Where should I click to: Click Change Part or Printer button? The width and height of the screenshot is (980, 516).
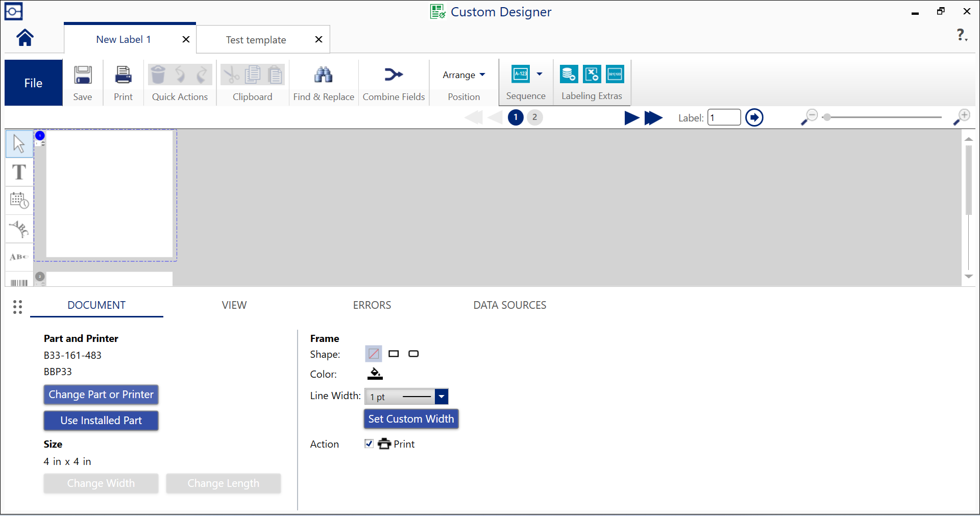(101, 395)
